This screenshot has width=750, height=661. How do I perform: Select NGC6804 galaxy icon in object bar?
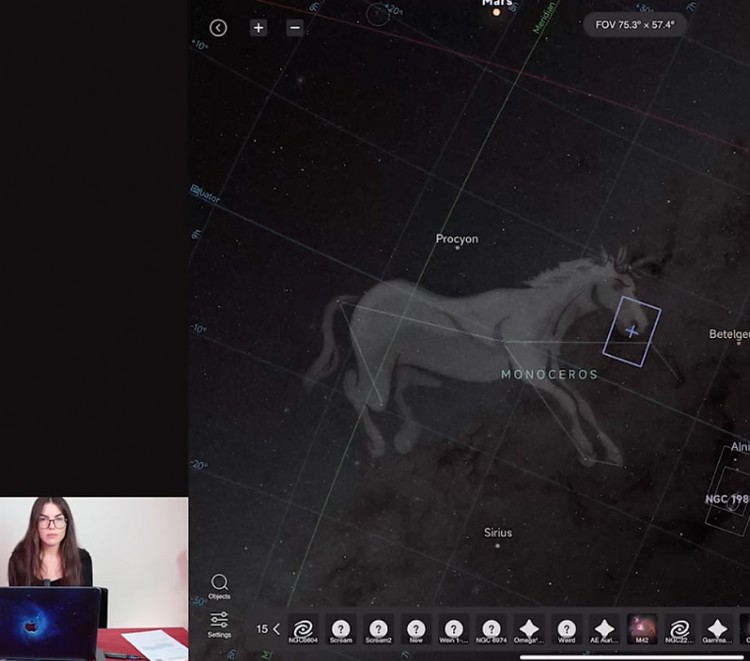[303, 629]
